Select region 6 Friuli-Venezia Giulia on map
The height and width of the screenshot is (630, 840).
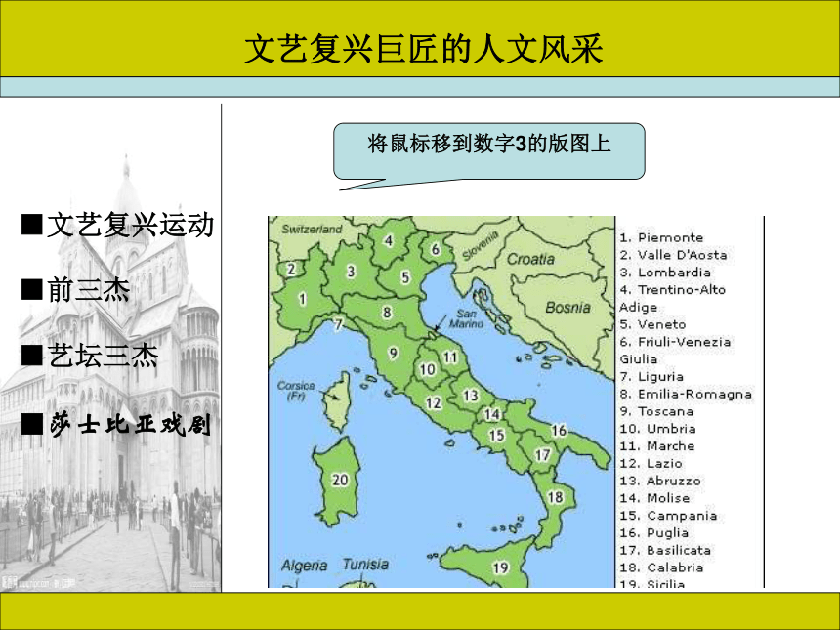(436, 249)
